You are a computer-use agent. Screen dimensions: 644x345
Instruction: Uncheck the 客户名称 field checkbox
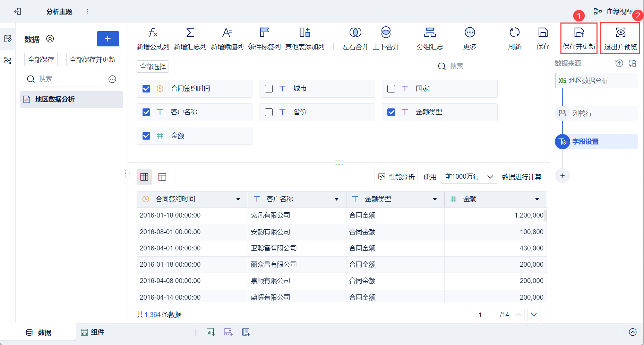pyautogui.click(x=146, y=112)
